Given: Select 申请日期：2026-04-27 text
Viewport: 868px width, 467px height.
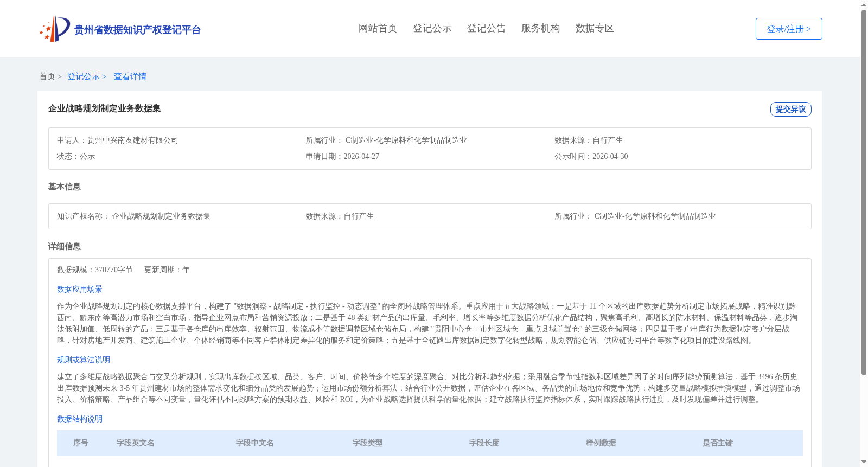Looking at the screenshot, I should 342,156.
